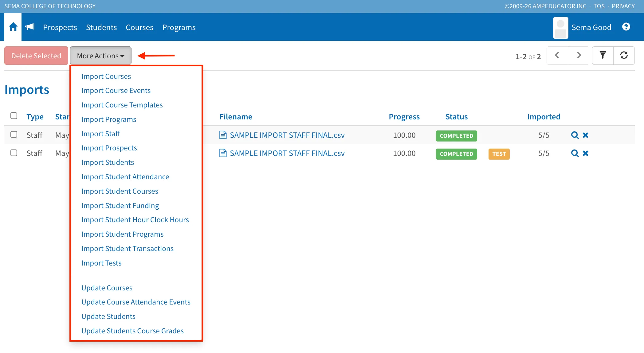Choose Import Tests menu entry
The height and width of the screenshot is (353, 644).
pos(101,263)
